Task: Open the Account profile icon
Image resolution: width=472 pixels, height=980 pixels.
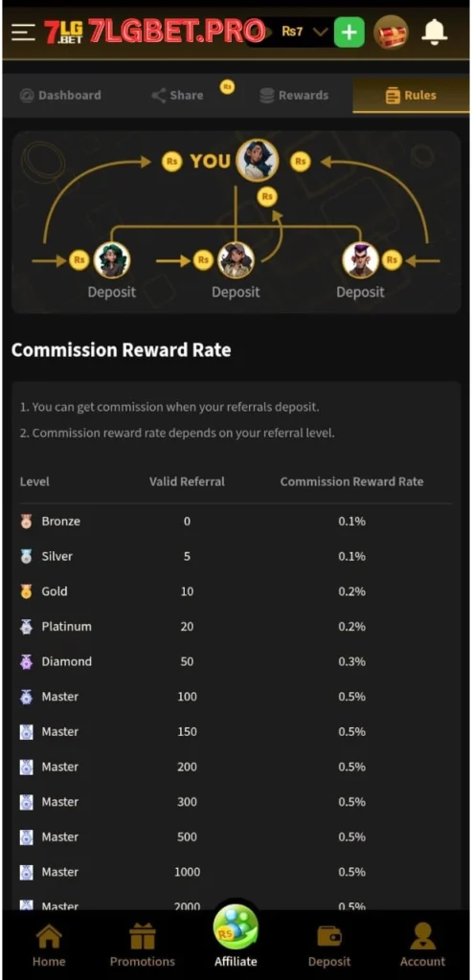Action: [x=423, y=946]
